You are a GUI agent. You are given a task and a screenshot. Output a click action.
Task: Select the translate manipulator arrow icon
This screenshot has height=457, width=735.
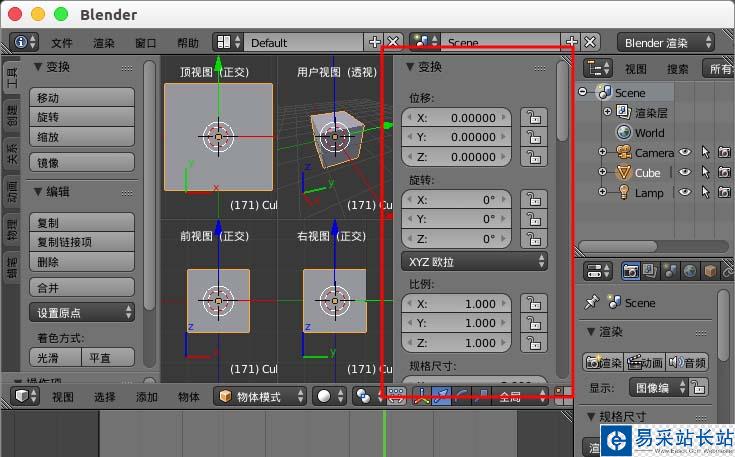[441, 396]
